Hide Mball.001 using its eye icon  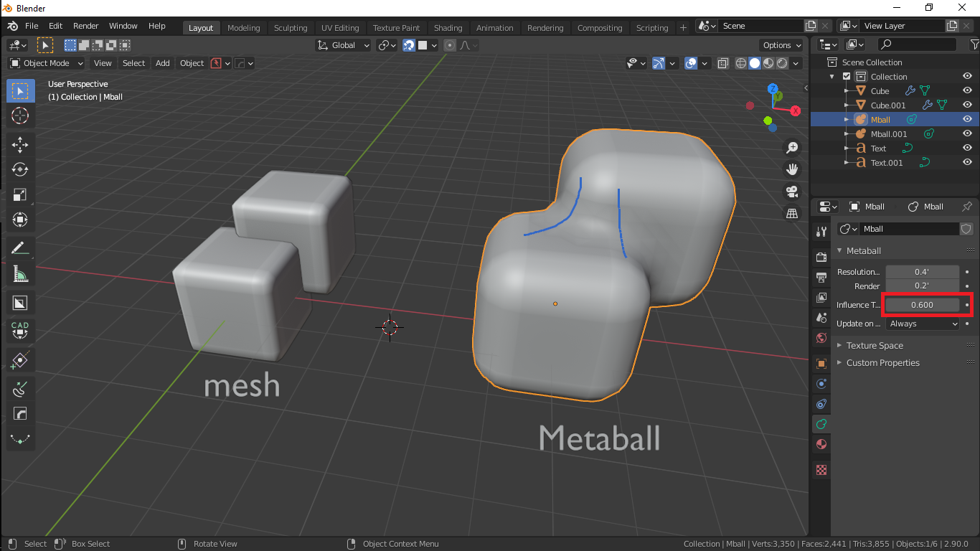point(967,134)
